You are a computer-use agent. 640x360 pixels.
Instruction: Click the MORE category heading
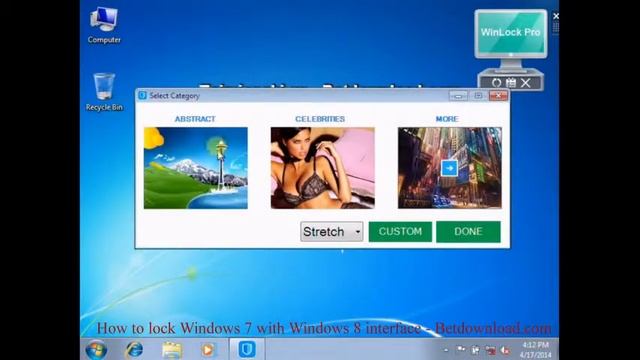[x=447, y=119]
